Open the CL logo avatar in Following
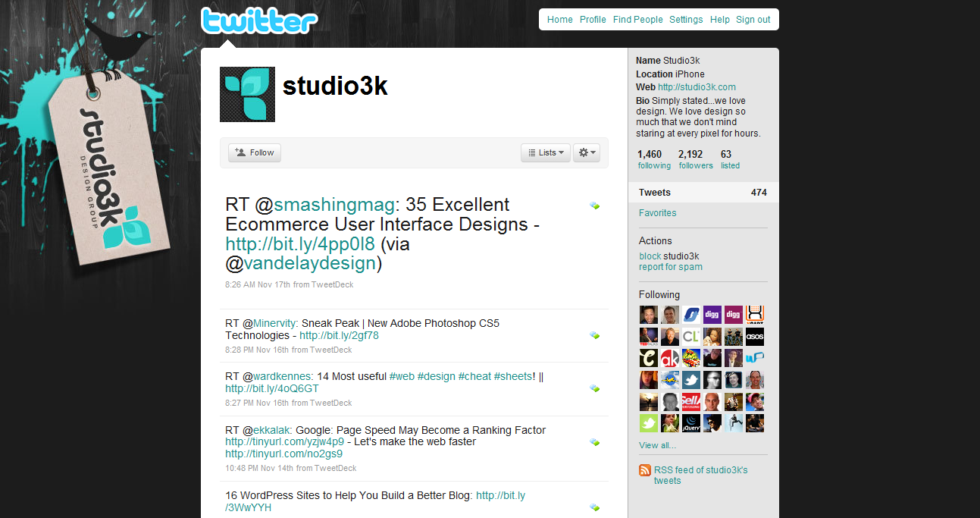This screenshot has width=980, height=518. [x=691, y=337]
